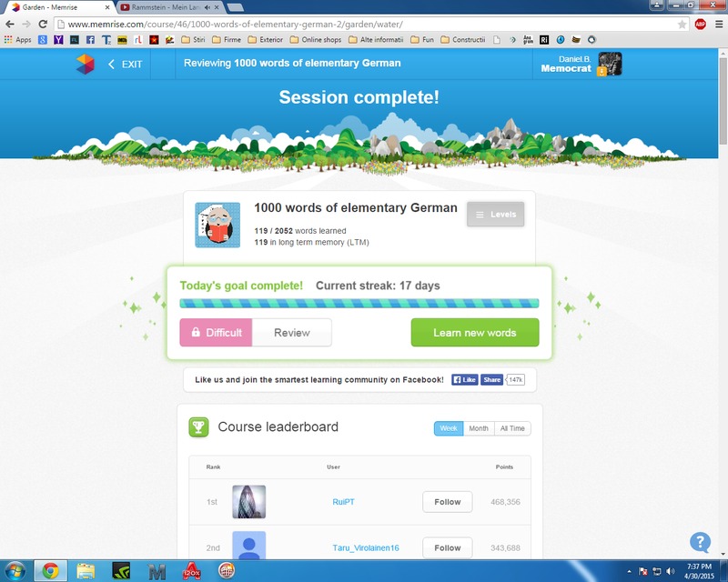728x582 pixels.
Task: Open Taru_Virolainen16 profile link
Action: (366, 548)
